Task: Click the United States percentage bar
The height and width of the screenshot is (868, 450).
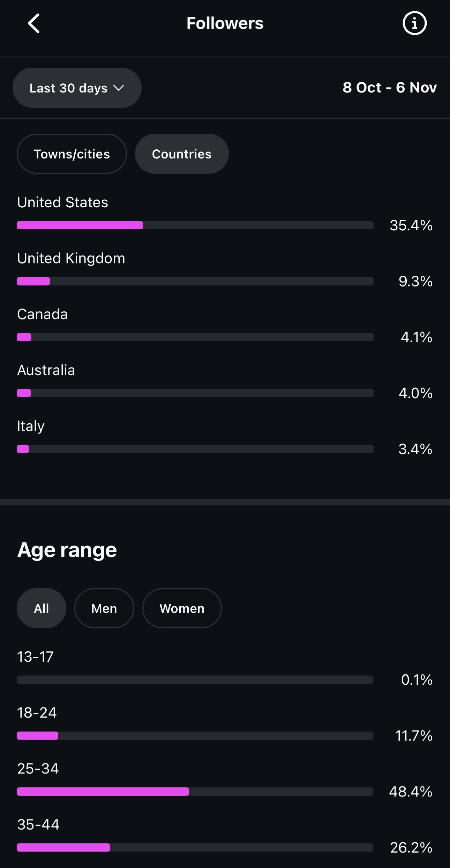Action: pyautogui.click(x=195, y=225)
